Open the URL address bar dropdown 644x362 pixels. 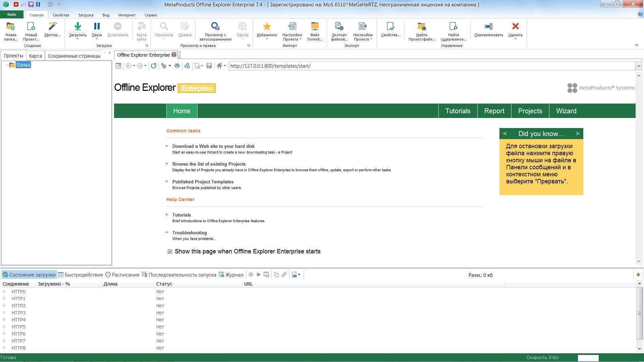639,66
